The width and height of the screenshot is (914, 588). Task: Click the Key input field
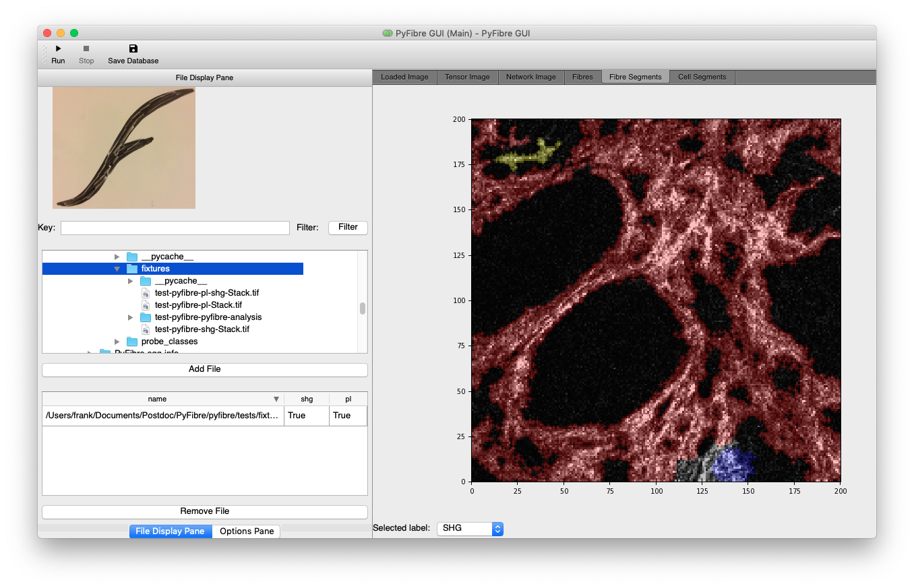click(x=175, y=228)
